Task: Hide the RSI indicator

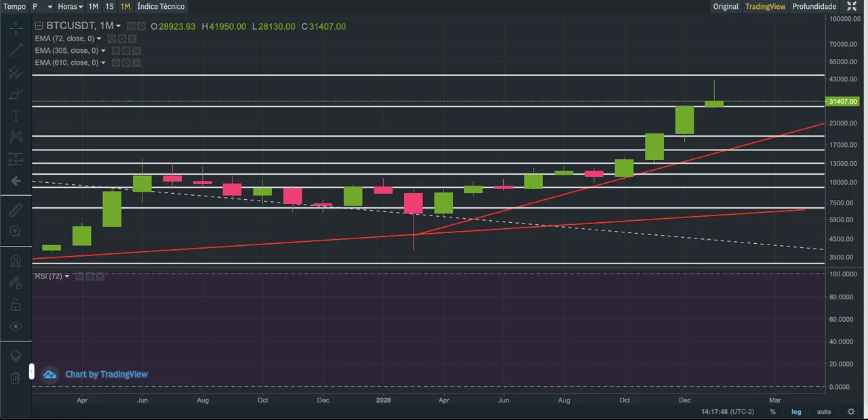Action: [79, 276]
